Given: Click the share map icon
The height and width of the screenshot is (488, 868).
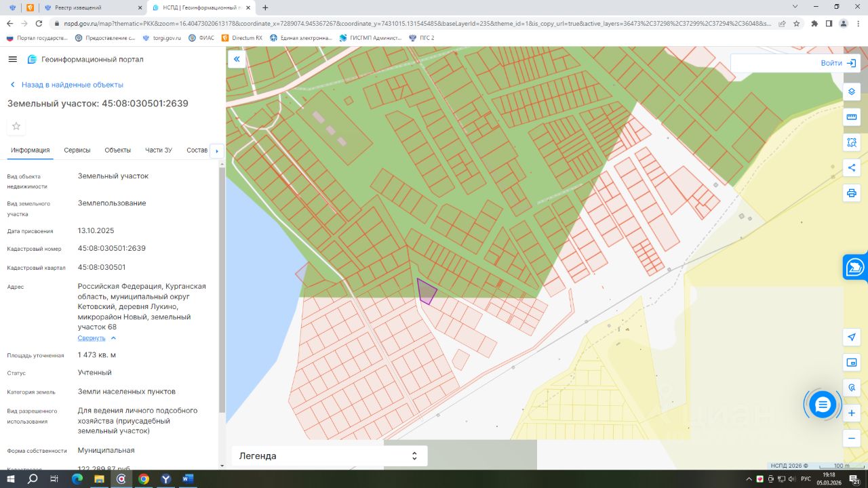Looking at the screenshot, I should click(x=852, y=167).
